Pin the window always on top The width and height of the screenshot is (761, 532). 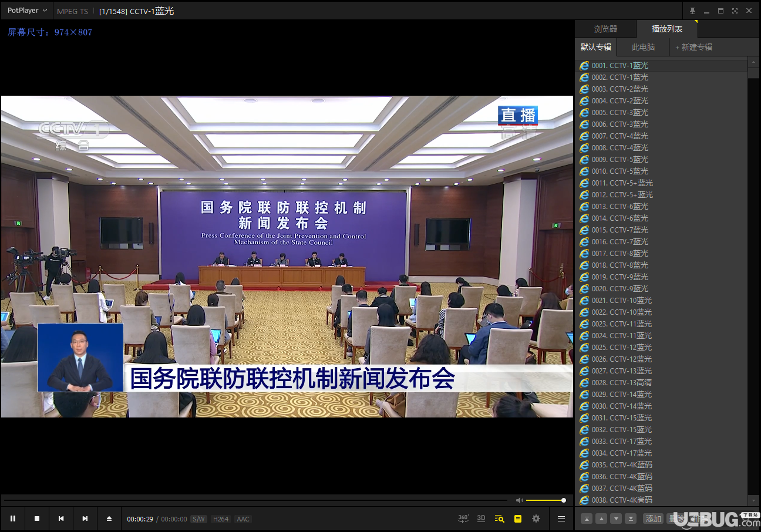[692, 11]
